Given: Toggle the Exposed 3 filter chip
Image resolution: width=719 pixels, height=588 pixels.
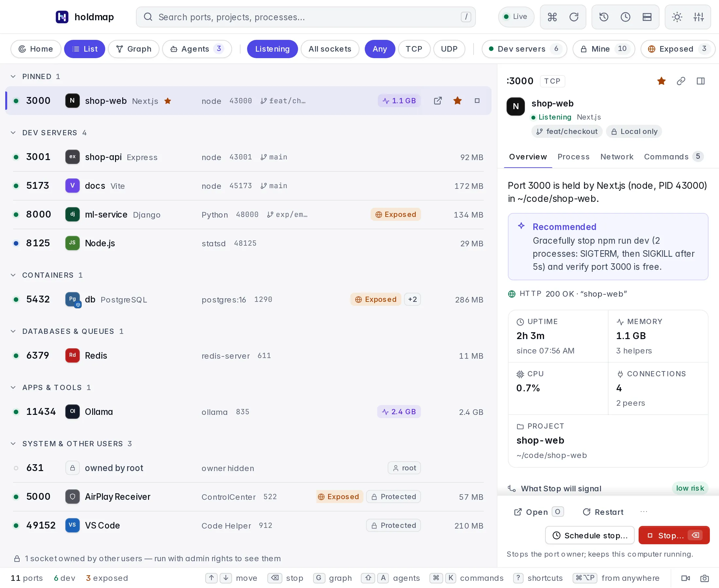Looking at the screenshot, I should coord(678,49).
